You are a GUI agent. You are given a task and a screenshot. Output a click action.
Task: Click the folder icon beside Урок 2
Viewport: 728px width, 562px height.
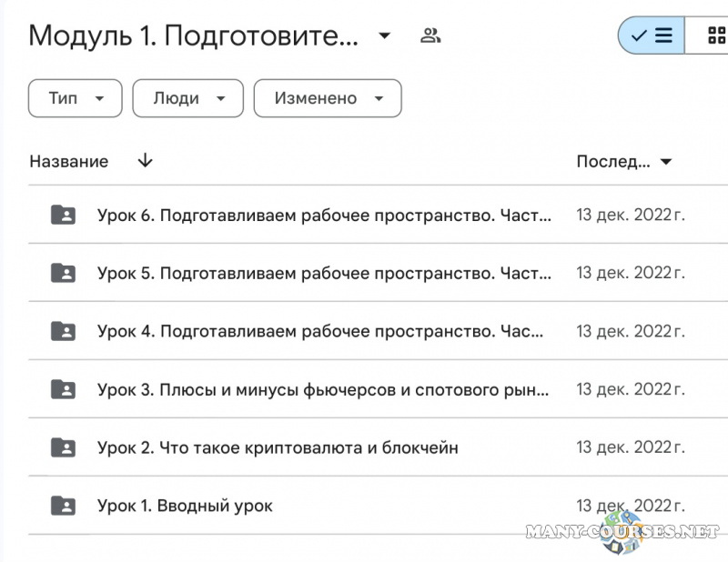coord(62,447)
